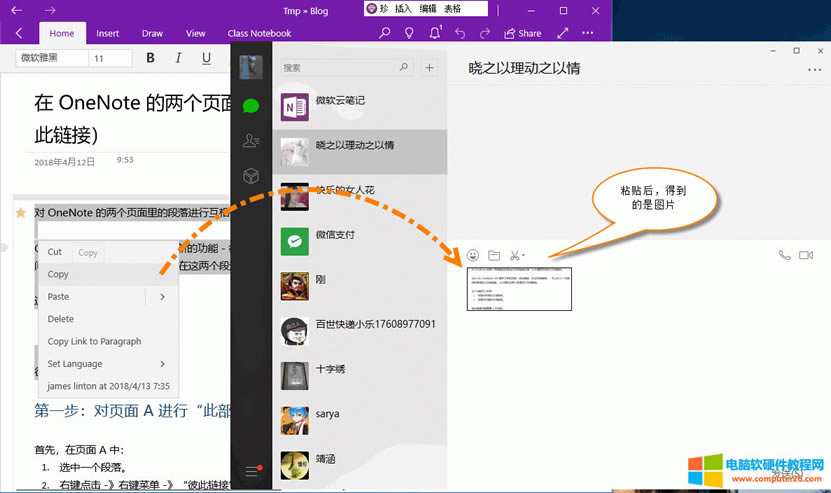Click the OneNote search magnifier icon
This screenshot has height=493, width=831.
[x=385, y=33]
